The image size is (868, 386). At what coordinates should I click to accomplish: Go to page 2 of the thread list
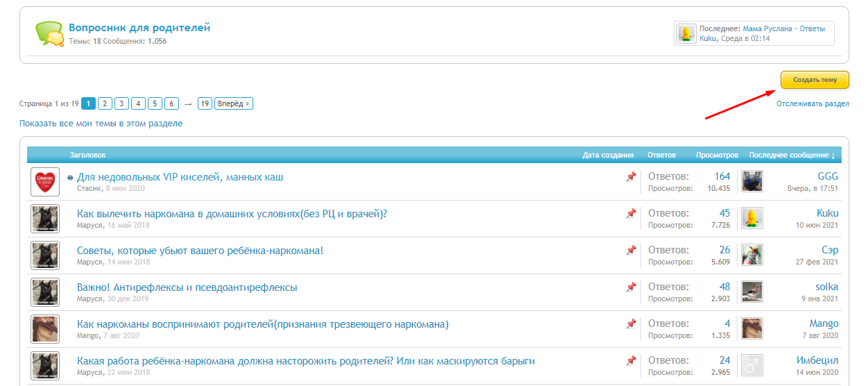tap(105, 103)
